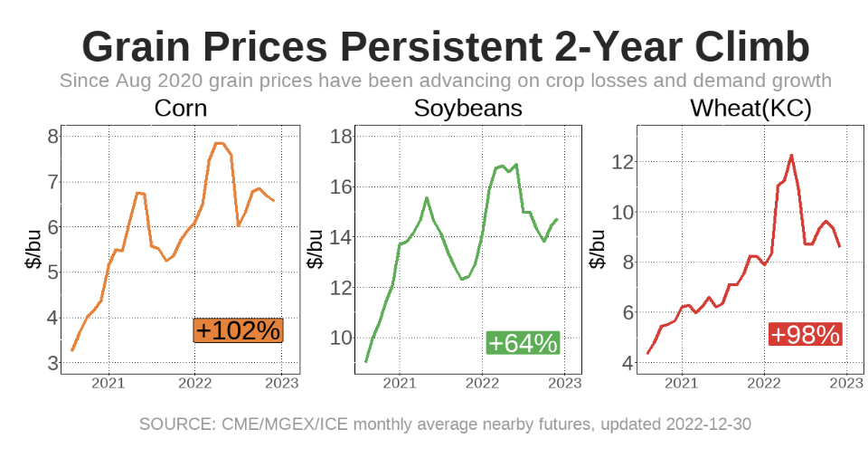The height and width of the screenshot is (458, 868).
Task: Click the 2023 tick on Wheat axis
Action: (x=846, y=383)
